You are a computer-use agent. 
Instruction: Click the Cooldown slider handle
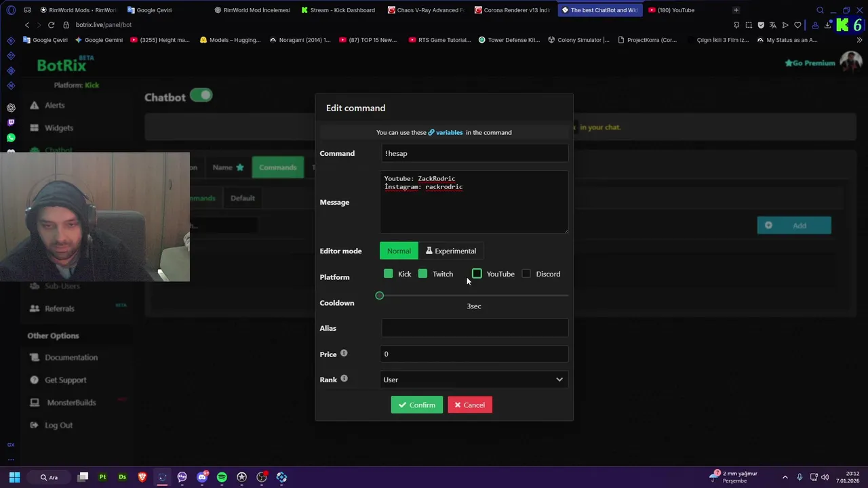pyautogui.click(x=380, y=296)
